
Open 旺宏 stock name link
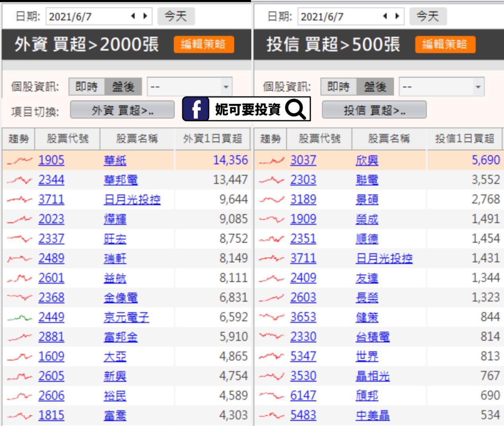pos(115,239)
